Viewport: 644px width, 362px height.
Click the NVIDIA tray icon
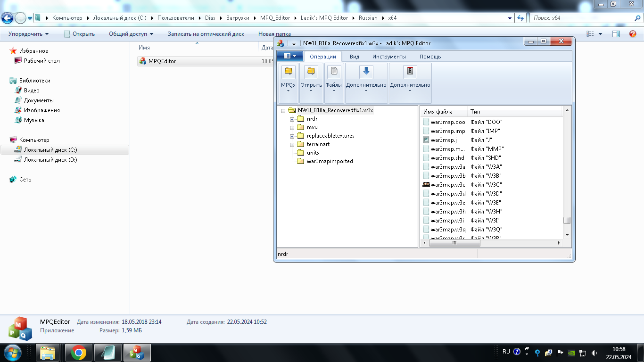[571, 352]
